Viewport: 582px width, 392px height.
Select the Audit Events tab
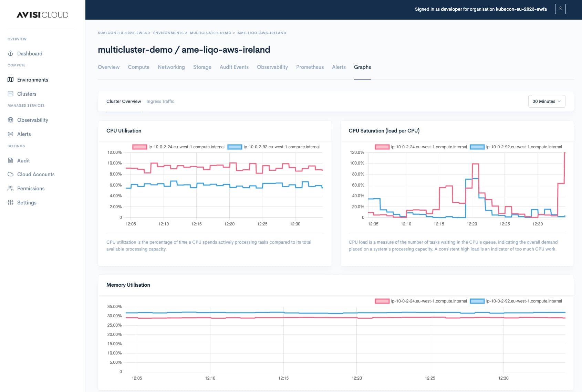pos(234,67)
